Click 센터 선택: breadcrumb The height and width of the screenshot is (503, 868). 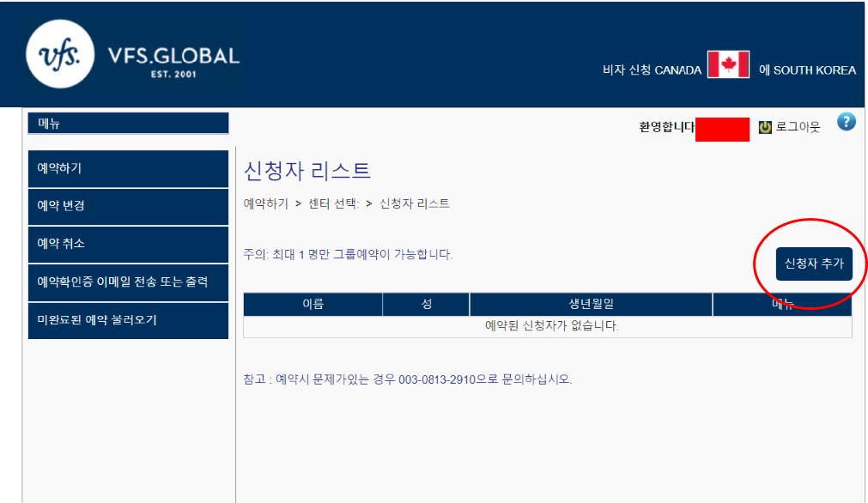coord(333,203)
